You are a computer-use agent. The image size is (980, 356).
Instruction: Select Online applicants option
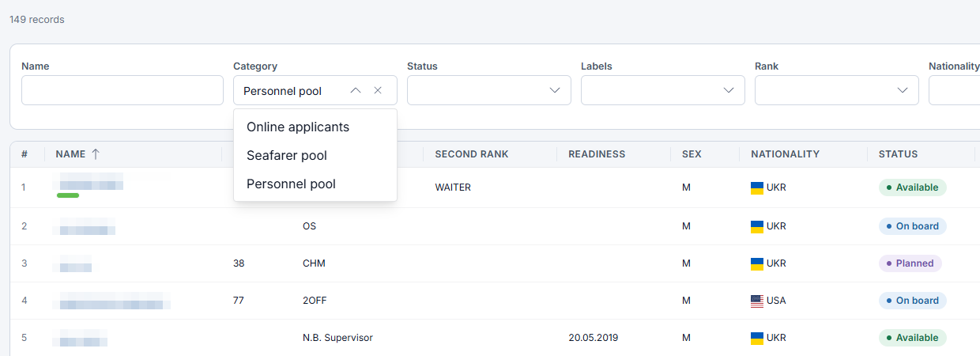tap(315, 127)
